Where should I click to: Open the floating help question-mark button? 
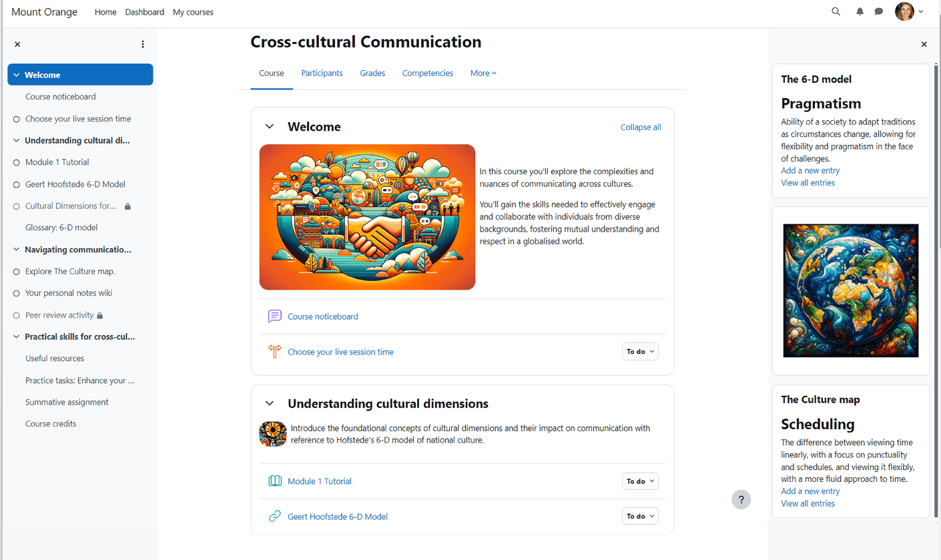[x=741, y=499]
